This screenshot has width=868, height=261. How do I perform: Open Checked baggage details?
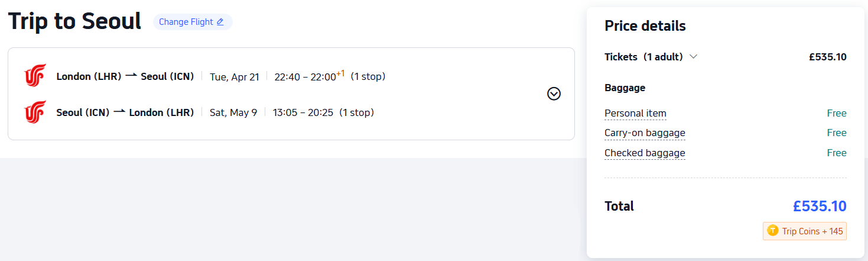pyautogui.click(x=645, y=153)
